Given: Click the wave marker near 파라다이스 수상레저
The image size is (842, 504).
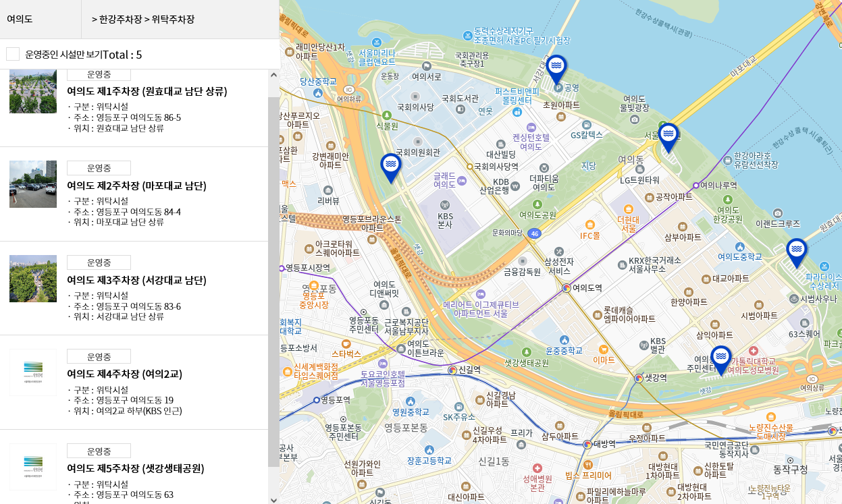Looking at the screenshot, I should click(797, 253).
